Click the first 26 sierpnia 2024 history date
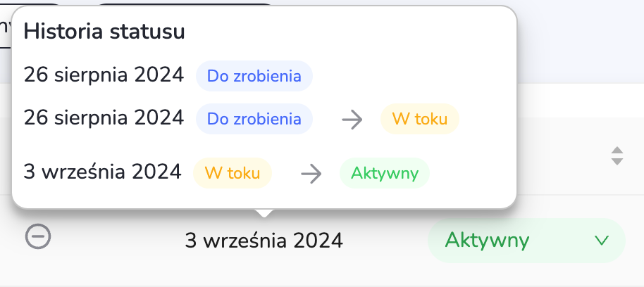This screenshot has height=287, width=644. coord(104,75)
